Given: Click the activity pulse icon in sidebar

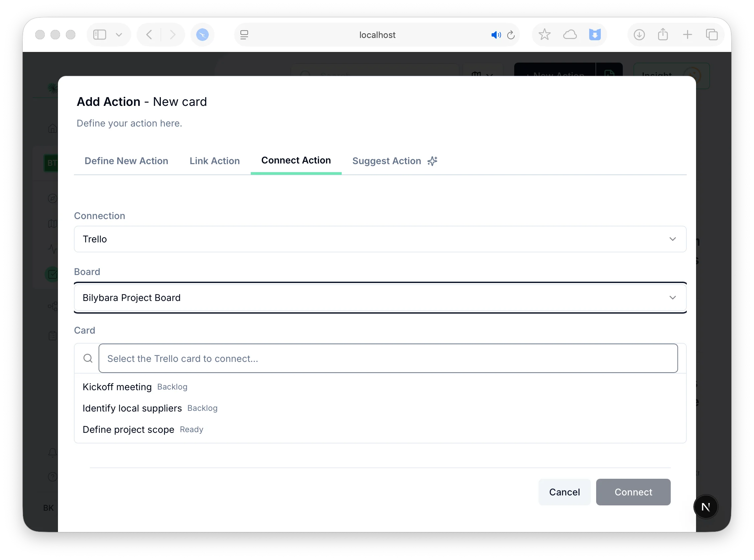Looking at the screenshot, I should [x=52, y=249].
